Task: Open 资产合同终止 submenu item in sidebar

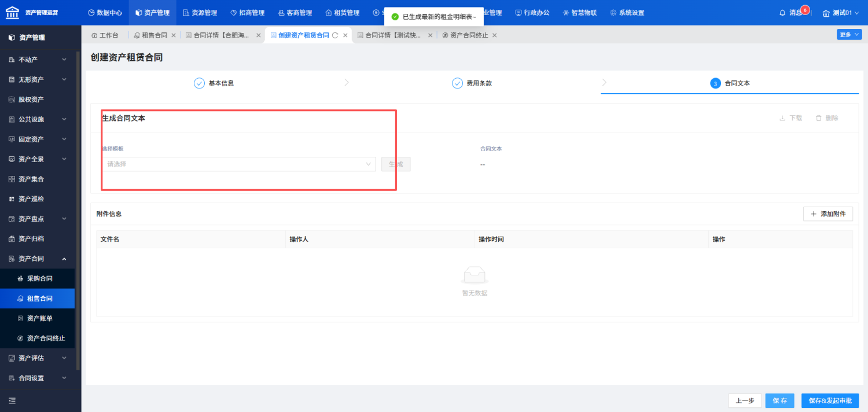Action: point(38,338)
